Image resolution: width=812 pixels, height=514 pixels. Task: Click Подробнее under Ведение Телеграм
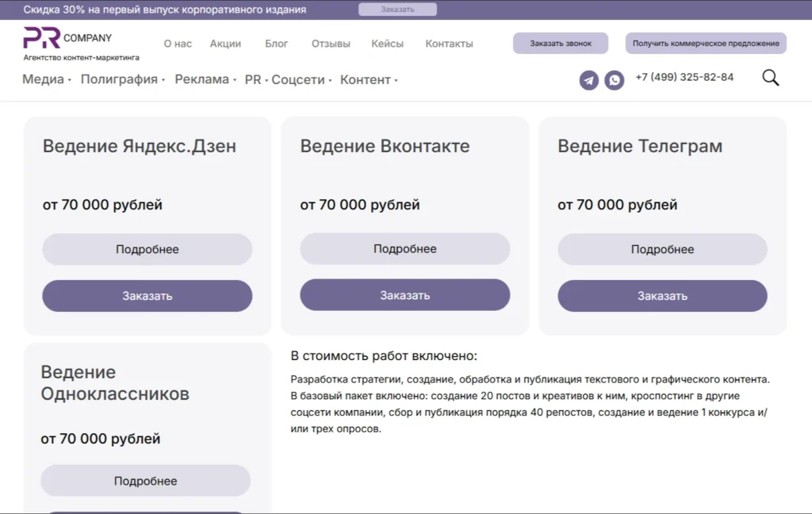tap(662, 249)
